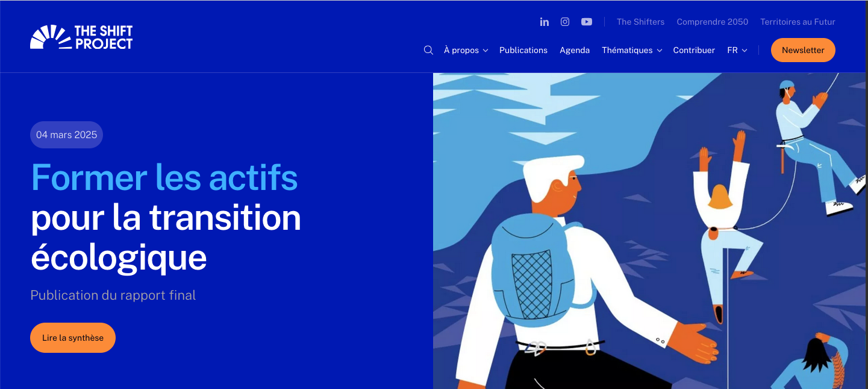
Task: Expand the À propos menu
Action: point(466,50)
